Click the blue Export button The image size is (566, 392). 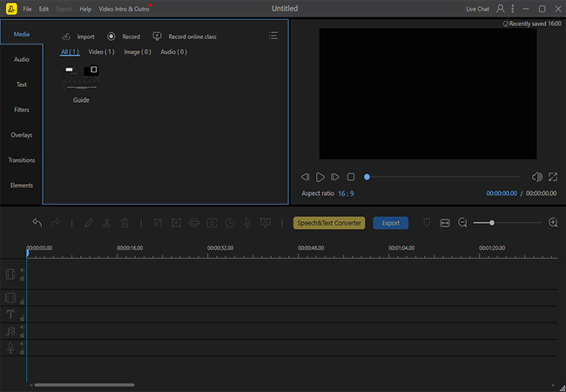click(x=391, y=223)
